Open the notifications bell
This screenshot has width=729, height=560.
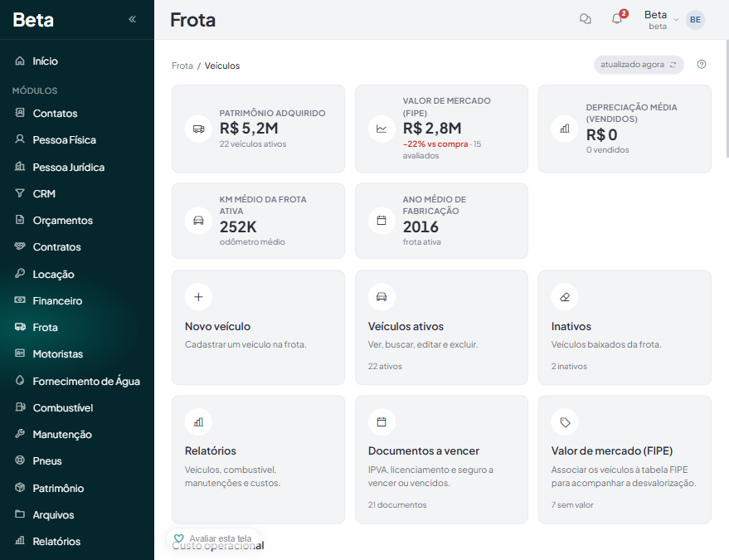coord(617,19)
